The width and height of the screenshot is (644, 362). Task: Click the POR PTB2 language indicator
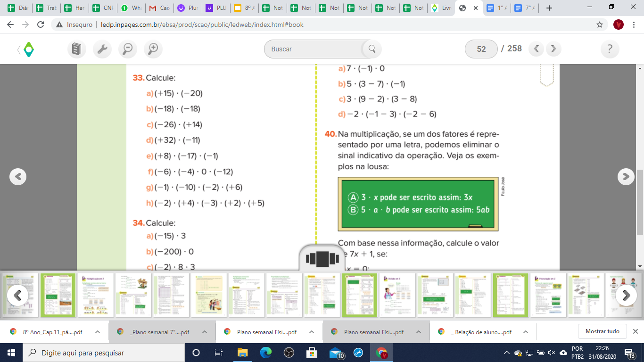578,353
